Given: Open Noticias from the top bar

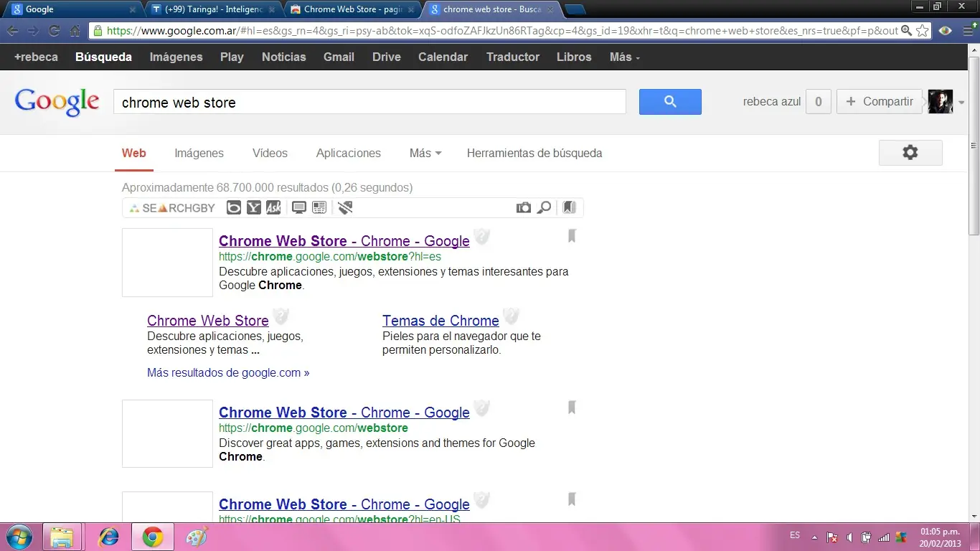Looking at the screenshot, I should click(284, 57).
